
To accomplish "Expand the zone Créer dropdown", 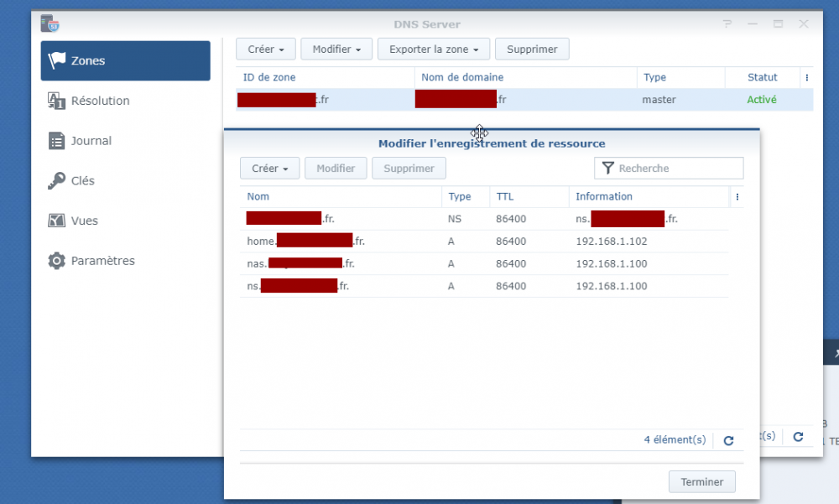I will pyautogui.click(x=265, y=49).
